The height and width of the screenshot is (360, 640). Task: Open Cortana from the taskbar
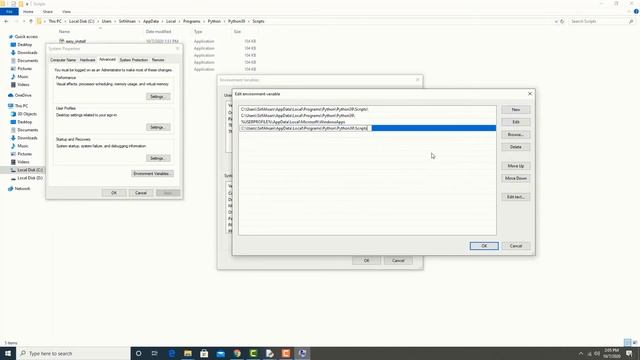point(138,353)
